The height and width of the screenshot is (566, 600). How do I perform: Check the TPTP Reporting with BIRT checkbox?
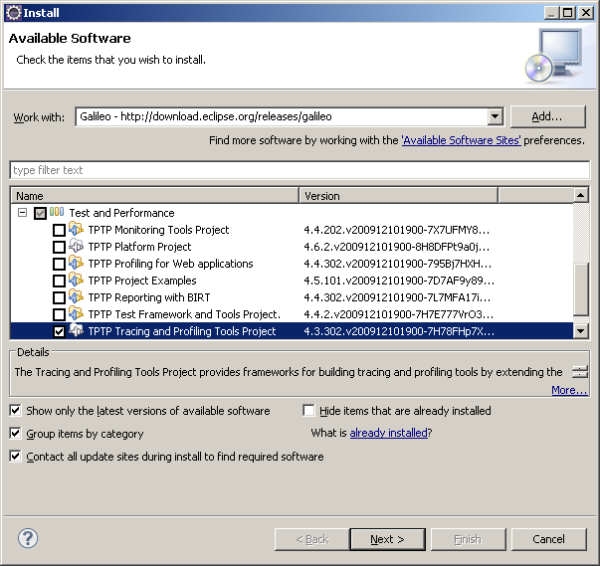[x=59, y=298]
